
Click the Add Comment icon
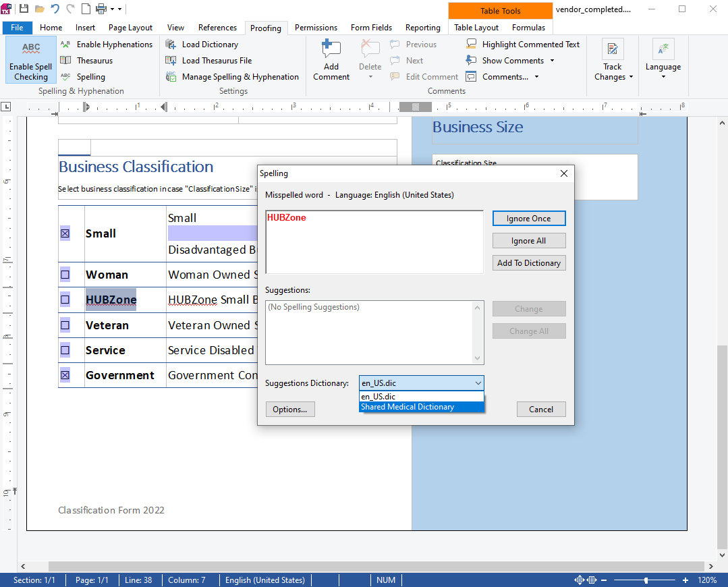pos(331,50)
